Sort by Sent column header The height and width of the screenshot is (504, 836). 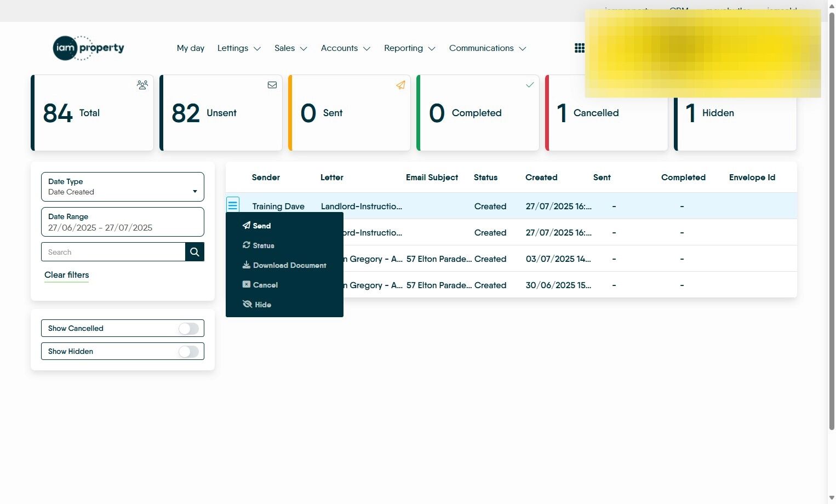(602, 177)
